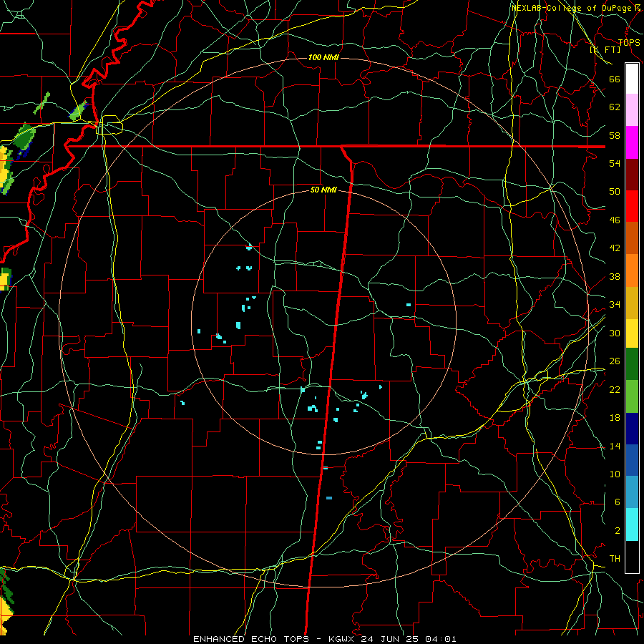
Task: Click the "66" legend value
Action: pyautogui.click(x=615, y=79)
